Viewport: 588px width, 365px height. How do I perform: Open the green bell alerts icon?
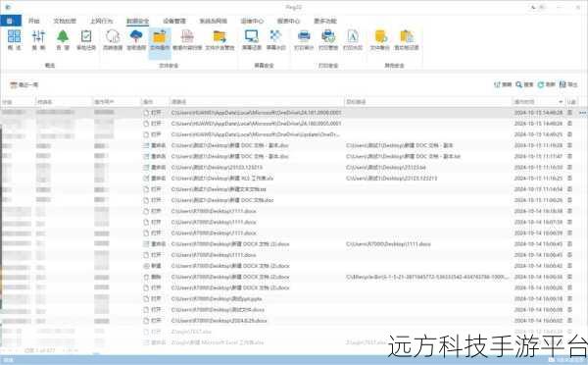click(63, 40)
